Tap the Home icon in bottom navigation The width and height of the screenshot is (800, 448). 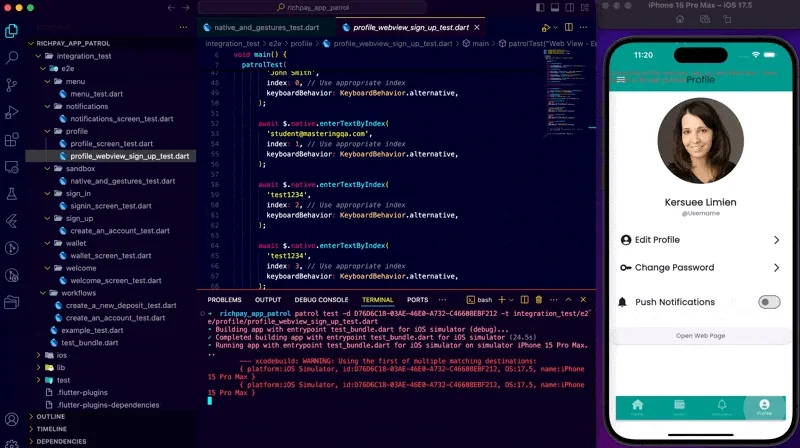coord(637,406)
